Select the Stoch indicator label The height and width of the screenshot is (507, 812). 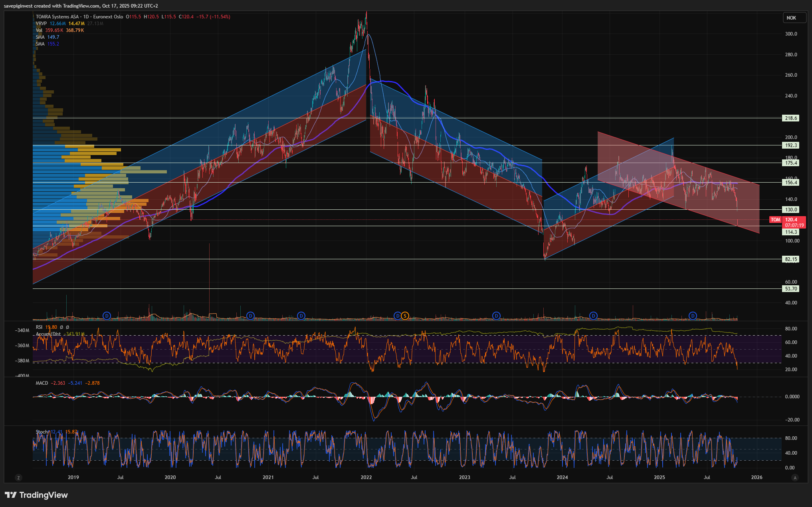click(42, 432)
